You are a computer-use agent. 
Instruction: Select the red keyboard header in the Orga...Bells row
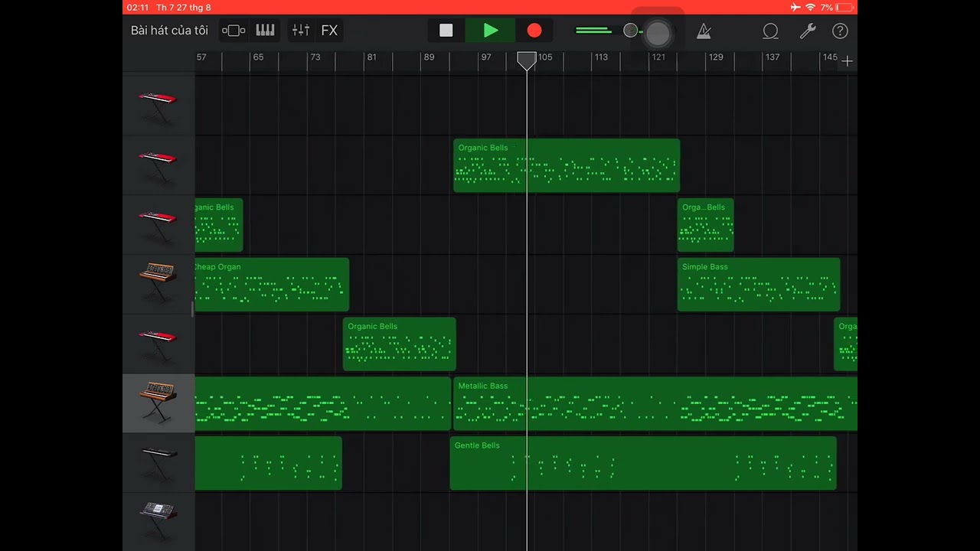pos(158,224)
